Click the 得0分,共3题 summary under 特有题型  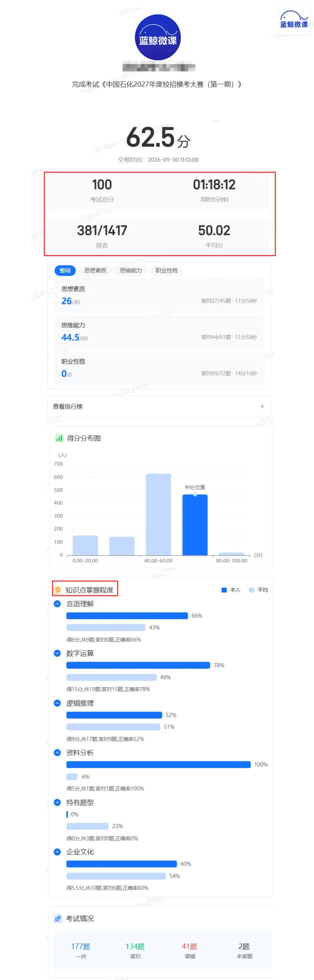tap(102, 838)
